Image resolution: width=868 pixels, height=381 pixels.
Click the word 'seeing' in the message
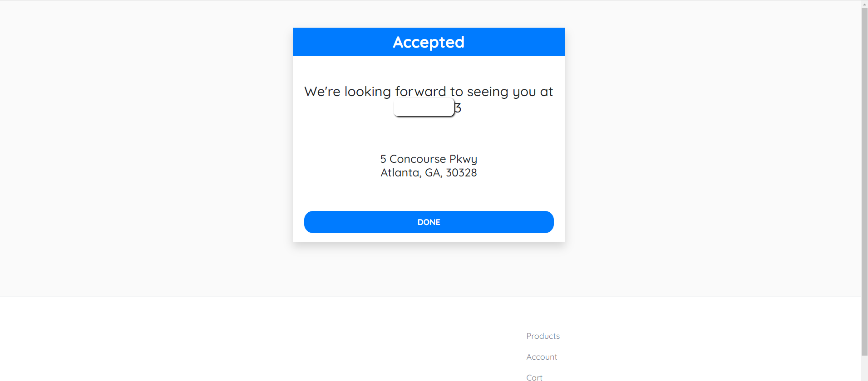coord(488,92)
